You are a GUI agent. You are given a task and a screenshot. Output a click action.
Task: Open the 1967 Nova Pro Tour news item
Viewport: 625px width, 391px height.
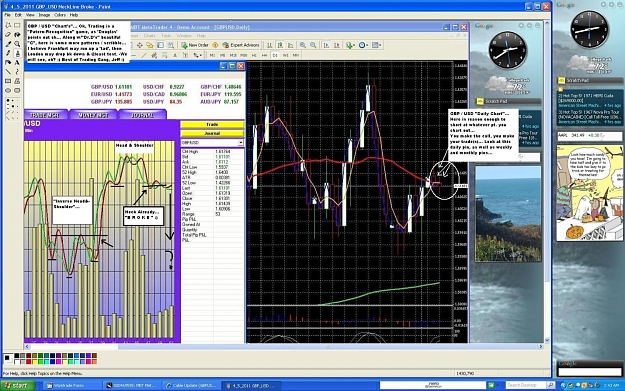[x=590, y=117]
